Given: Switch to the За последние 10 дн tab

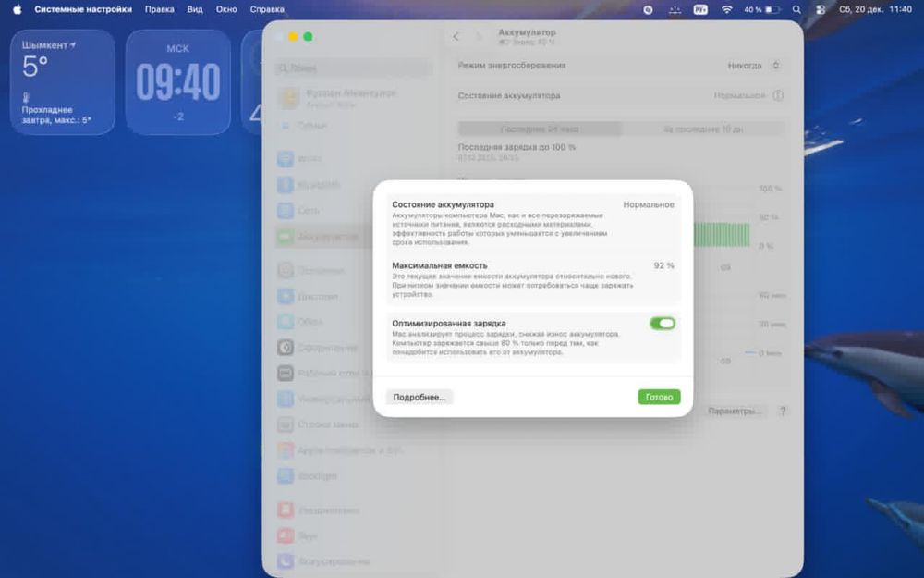Looking at the screenshot, I should click(x=703, y=129).
